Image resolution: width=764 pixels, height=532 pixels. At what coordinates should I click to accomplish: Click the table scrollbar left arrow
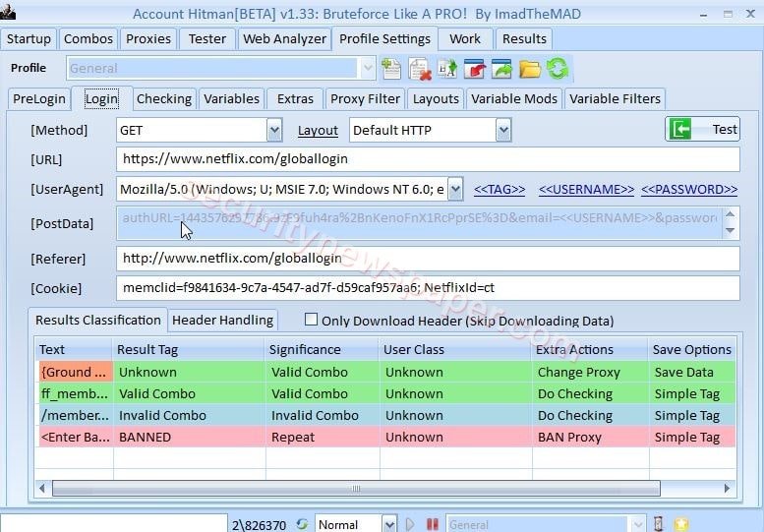[x=42, y=488]
